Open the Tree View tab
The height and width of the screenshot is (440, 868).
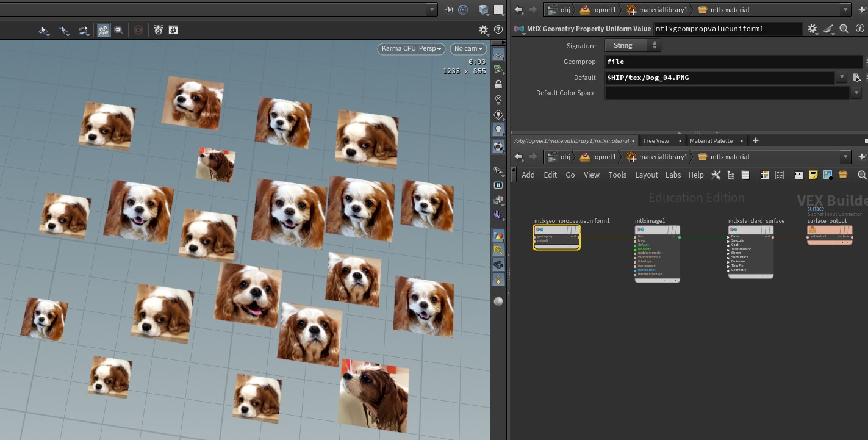[656, 141]
